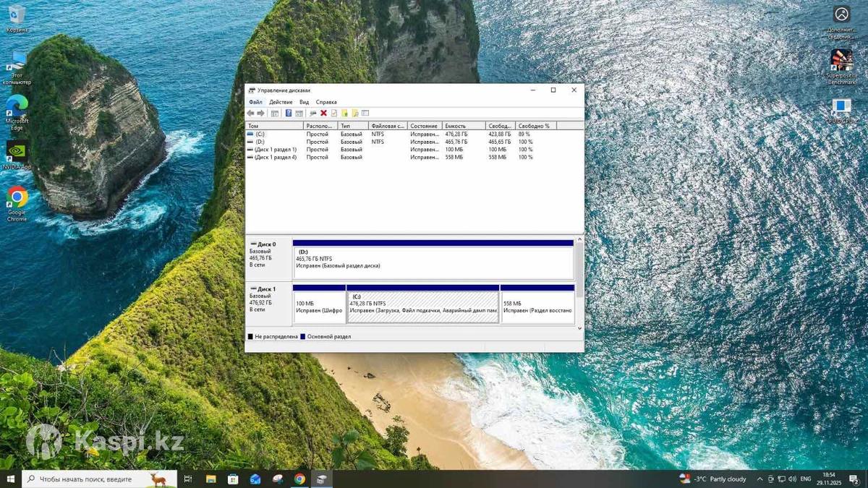
Task: Click the Properties checkmark toolbar icon
Action: click(334, 114)
